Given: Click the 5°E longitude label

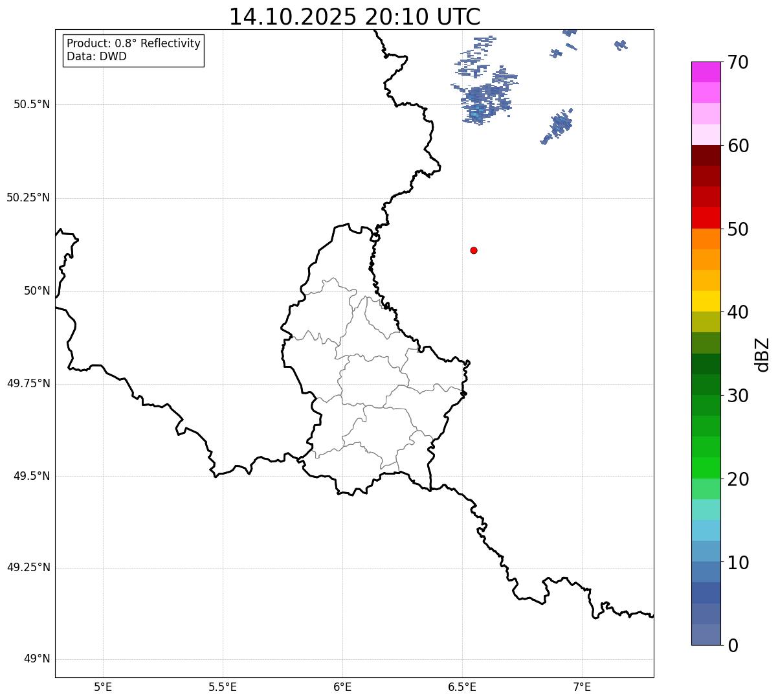Looking at the screenshot, I should (103, 687).
